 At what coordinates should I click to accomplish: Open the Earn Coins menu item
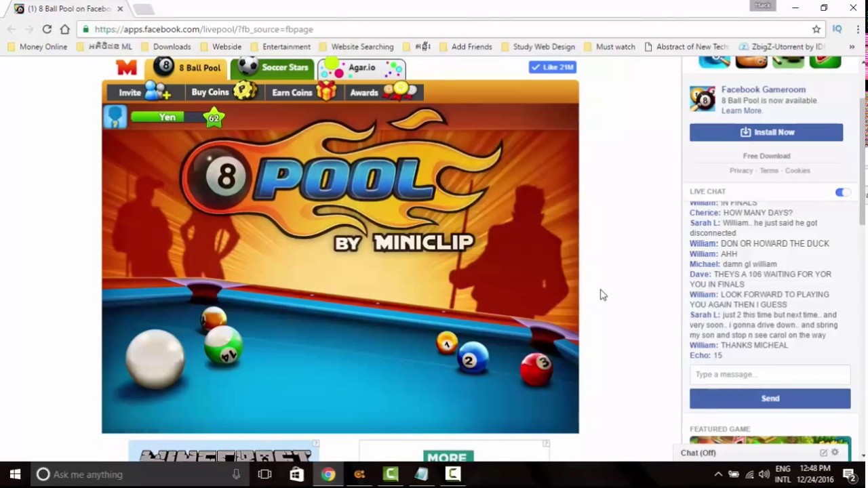click(x=304, y=92)
